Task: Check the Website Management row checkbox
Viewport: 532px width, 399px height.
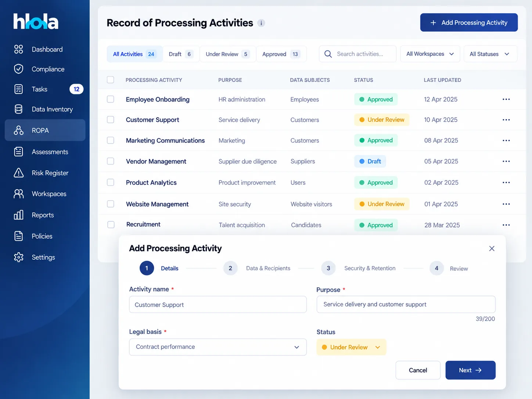Action: point(110,204)
